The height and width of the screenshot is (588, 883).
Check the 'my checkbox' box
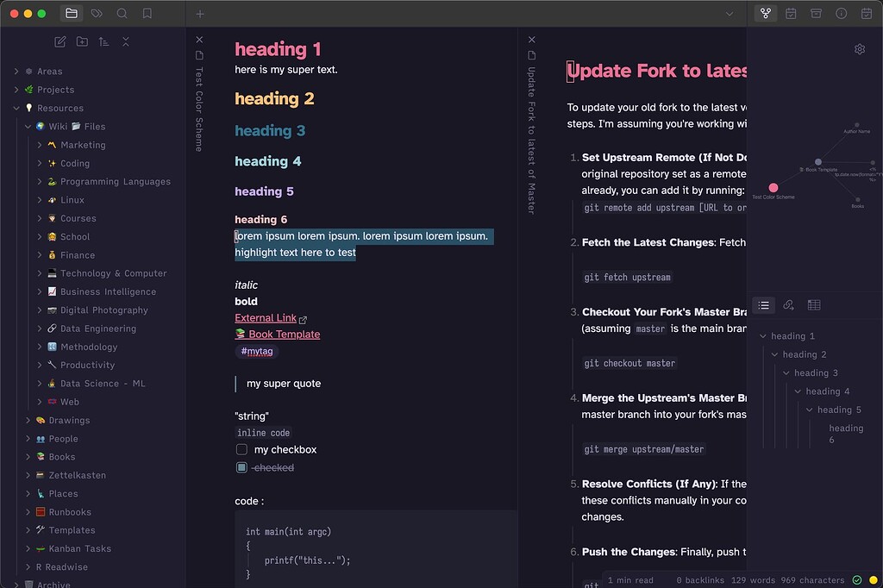(241, 449)
